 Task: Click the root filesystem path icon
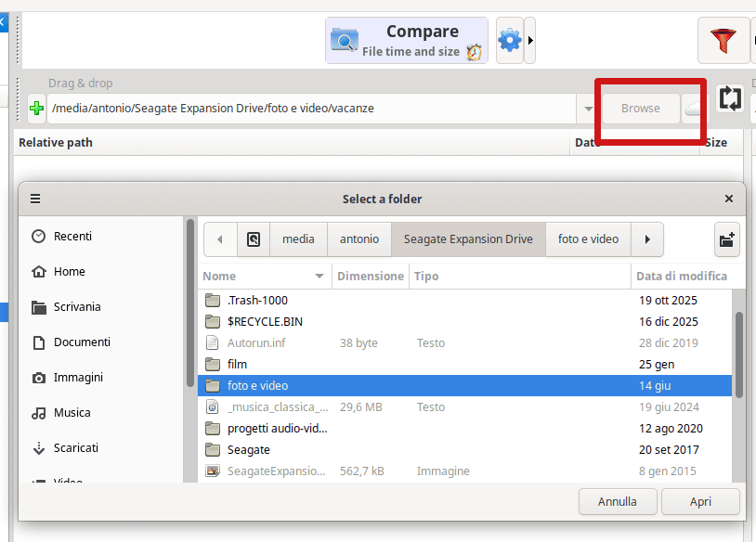pos(254,239)
